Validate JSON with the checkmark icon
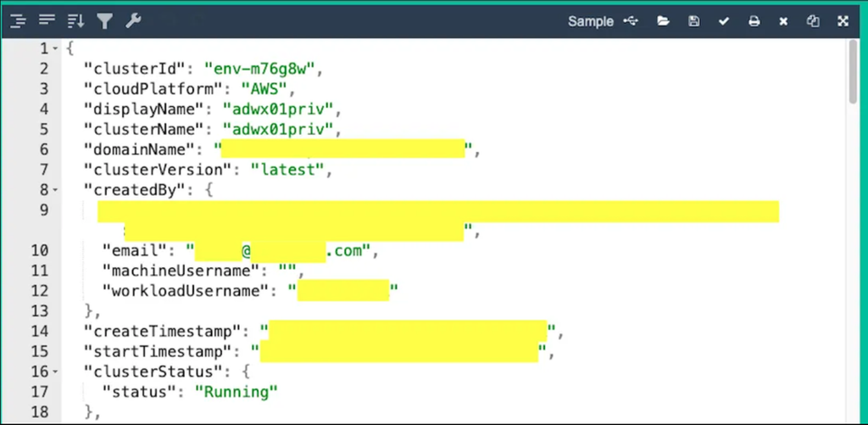The height and width of the screenshot is (425, 868). click(724, 21)
